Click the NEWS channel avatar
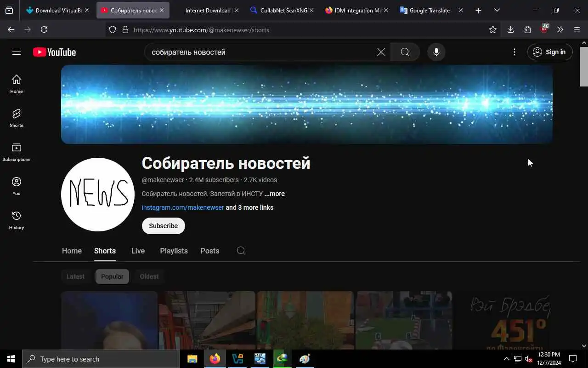 [x=98, y=195]
